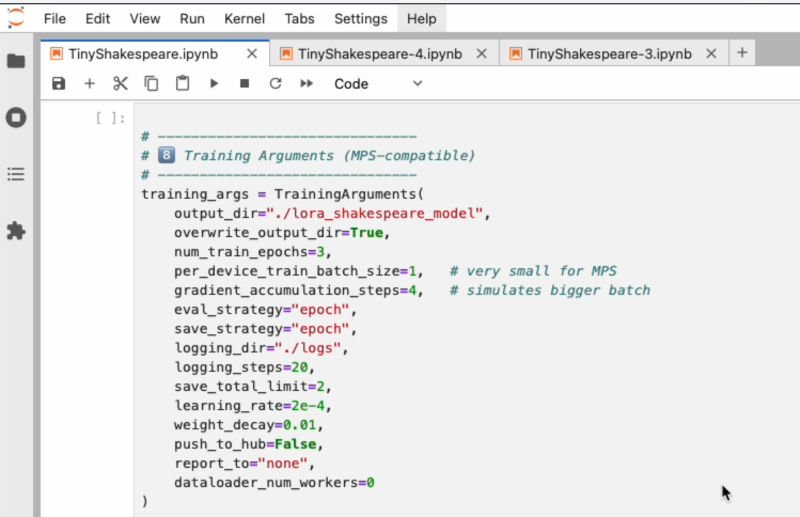800x517 pixels.
Task: Open the Help menu
Action: (421, 19)
